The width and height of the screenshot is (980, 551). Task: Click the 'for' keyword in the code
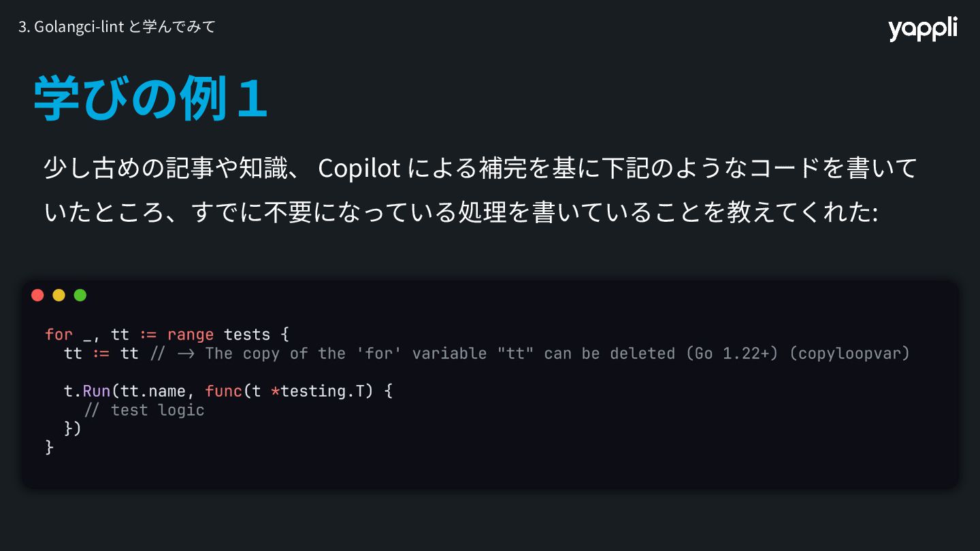[x=59, y=335]
